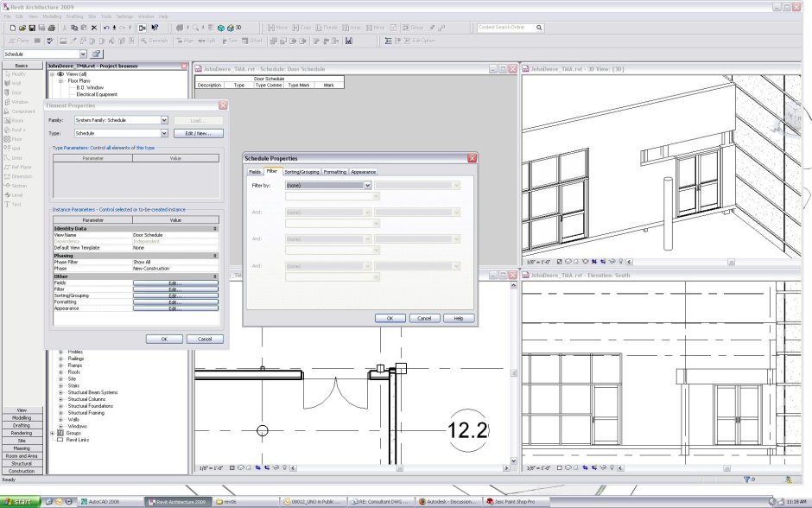The height and width of the screenshot is (508, 812).
Task: Collapse the Phasing parameter group
Action: pos(214,256)
